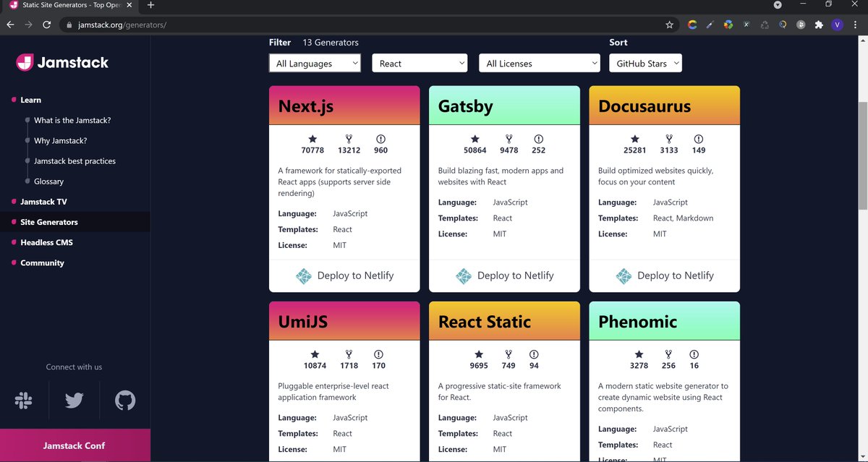Bookmark the page with the browser star icon
The image size is (868, 462).
(669, 24)
